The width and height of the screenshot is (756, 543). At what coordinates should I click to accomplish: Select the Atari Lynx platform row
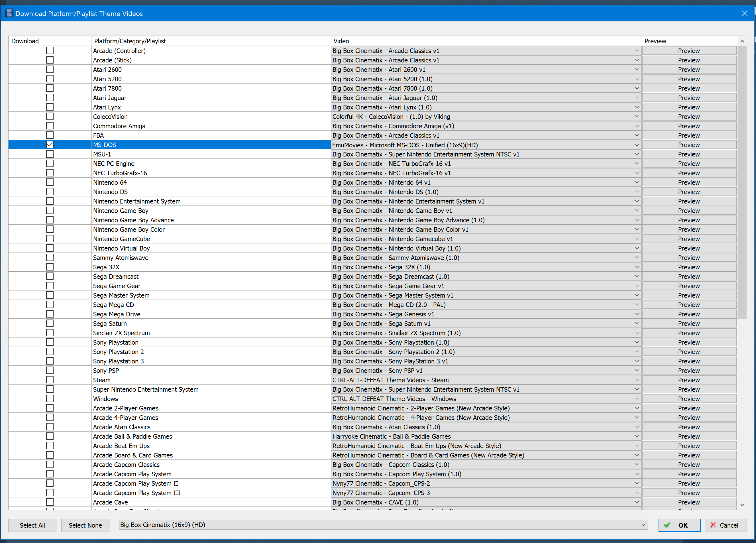coord(211,107)
